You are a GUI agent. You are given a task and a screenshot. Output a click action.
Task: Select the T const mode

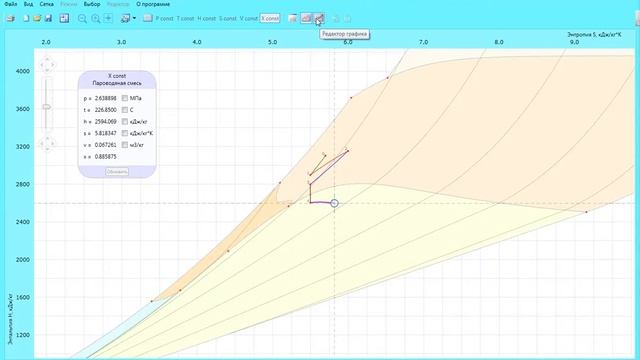pyautogui.click(x=185, y=19)
